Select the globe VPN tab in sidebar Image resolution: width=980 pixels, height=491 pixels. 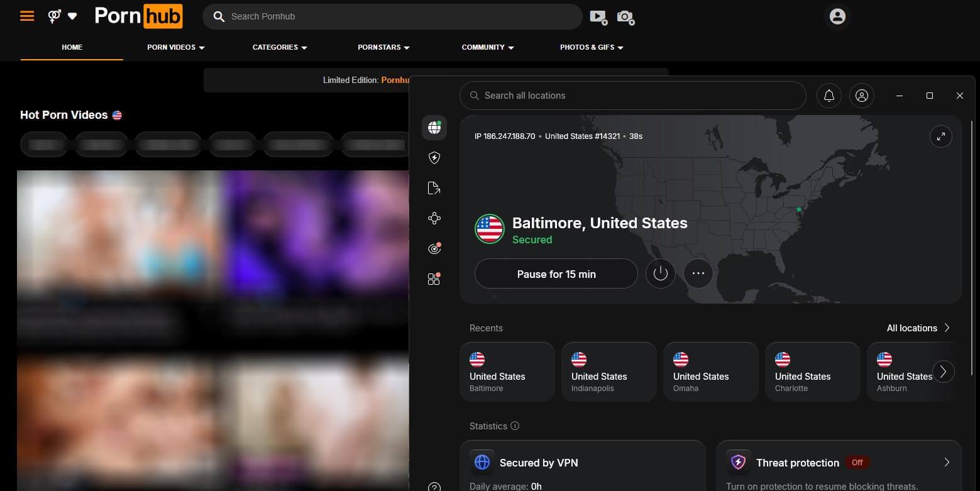434,128
